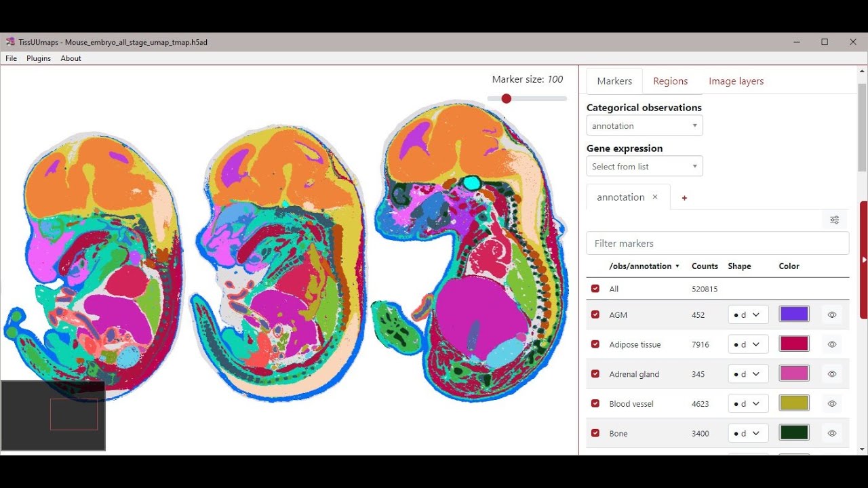Open the Plugins menu
This screenshot has width=868, height=488.
[x=39, y=58]
